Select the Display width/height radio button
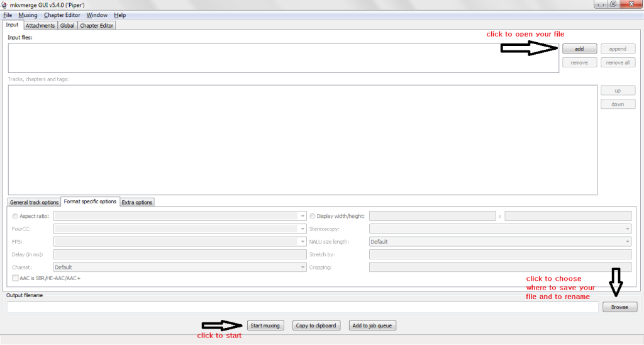This screenshot has height=345, width=644. coord(313,216)
